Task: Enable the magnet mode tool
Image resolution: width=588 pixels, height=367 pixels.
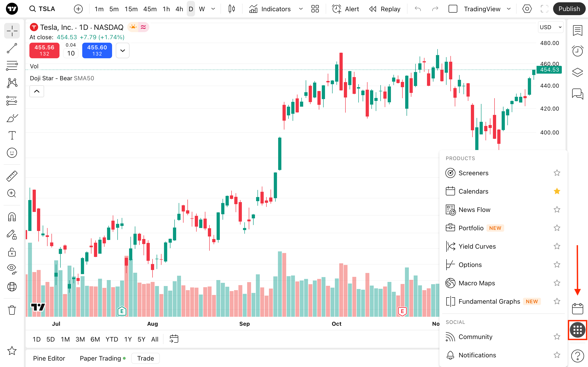Action: tap(12, 217)
